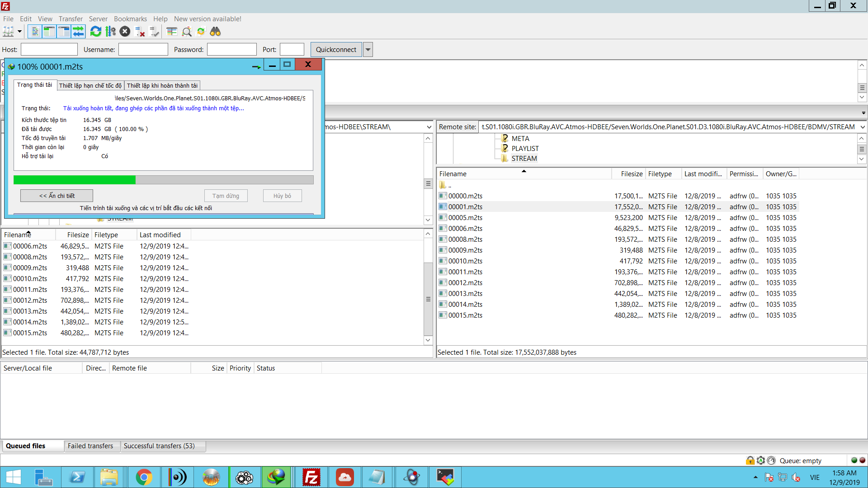Open the Transfer menu in menu bar
The height and width of the screenshot is (488, 868).
click(71, 19)
